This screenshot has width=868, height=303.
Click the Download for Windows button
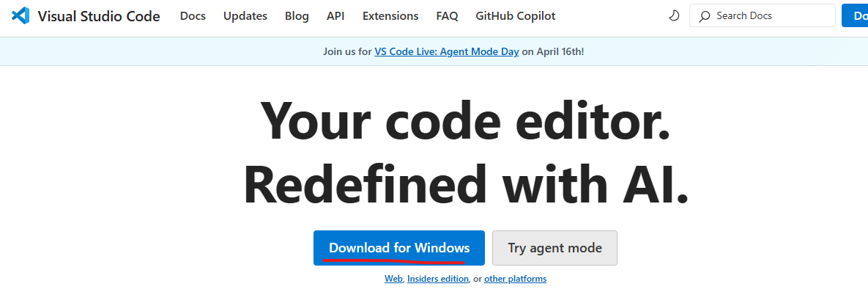point(399,247)
